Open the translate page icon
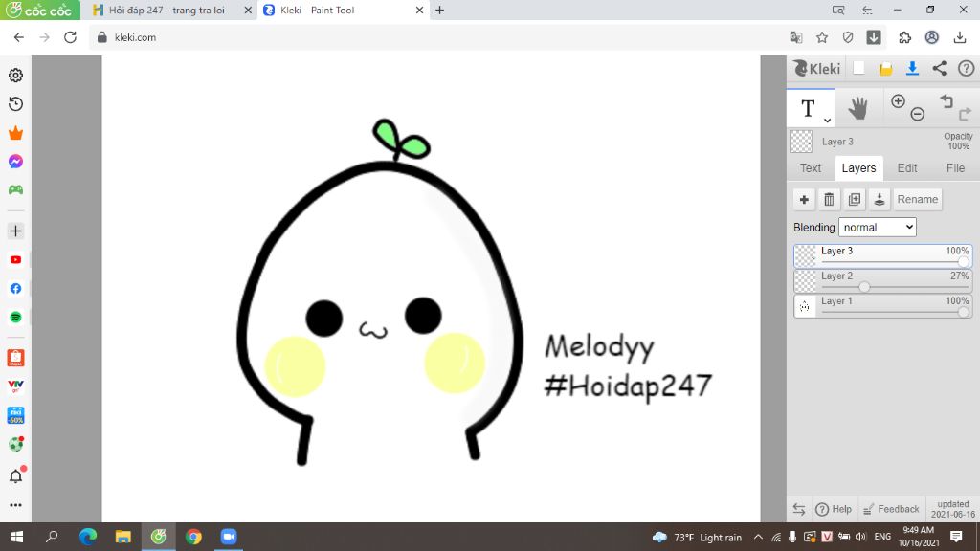The height and width of the screenshot is (551, 980). [795, 37]
